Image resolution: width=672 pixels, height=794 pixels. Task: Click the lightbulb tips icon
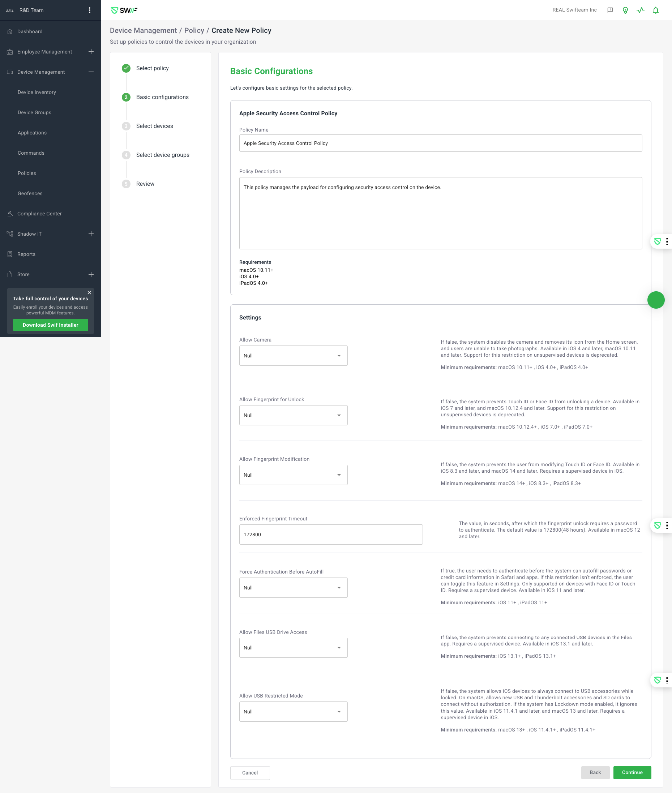coord(625,10)
